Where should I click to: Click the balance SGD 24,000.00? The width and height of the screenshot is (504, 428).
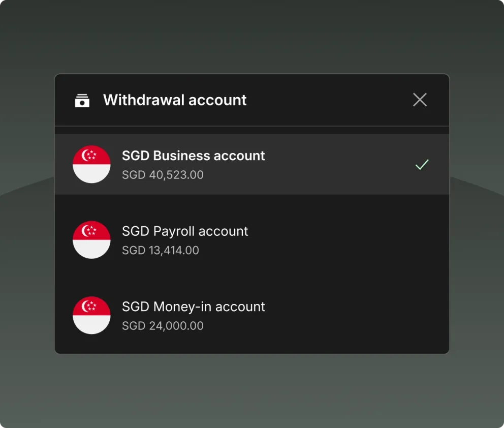click(163, 326)
